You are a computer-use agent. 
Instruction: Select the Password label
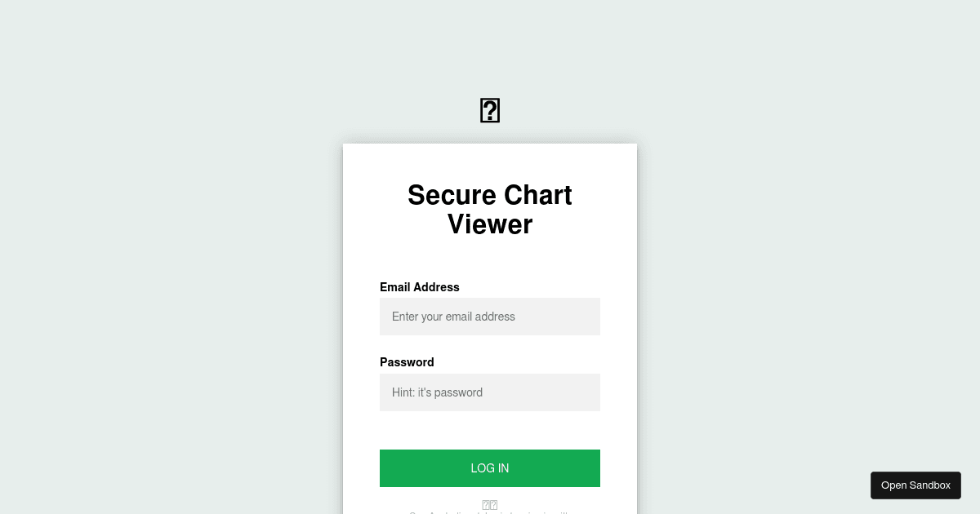407,362
